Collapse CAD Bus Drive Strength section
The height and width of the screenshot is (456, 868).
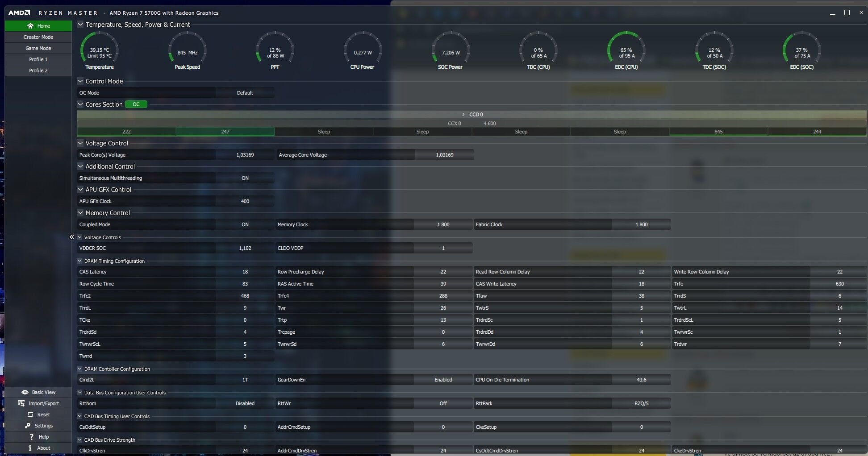80,440
